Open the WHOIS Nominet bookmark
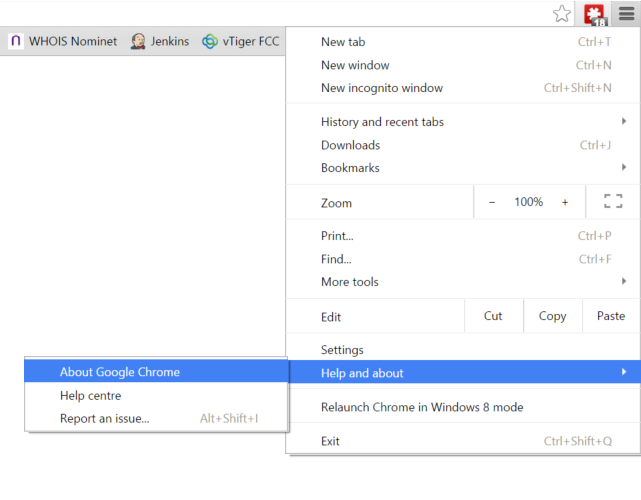 tap(63, 41)
